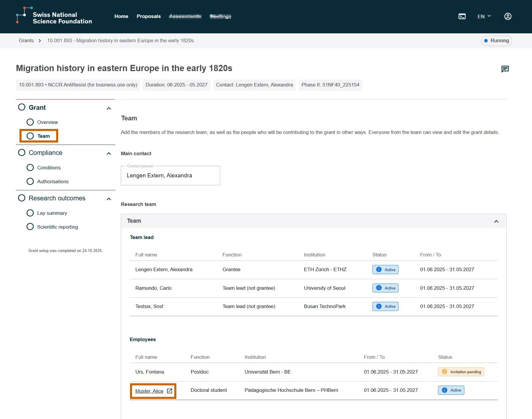Image resolution: width=532 pixels, height=419 pixels.
Task: Collapse the Compliance sidebar section chevron
Action: 109,153
